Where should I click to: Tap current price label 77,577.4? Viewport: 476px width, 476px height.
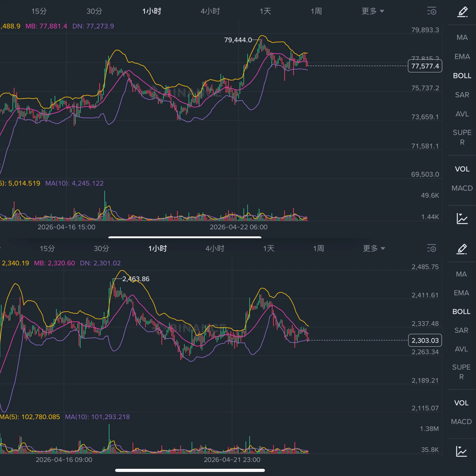point(425,66)
